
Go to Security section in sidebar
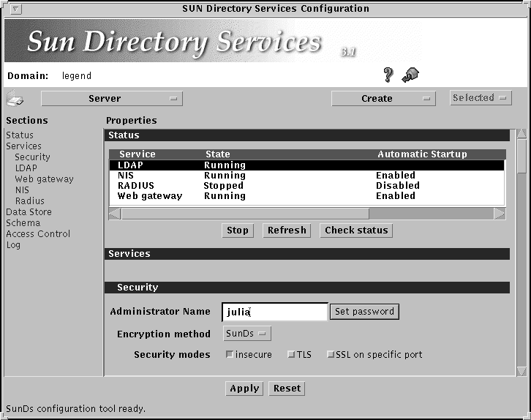coord(32,157)
